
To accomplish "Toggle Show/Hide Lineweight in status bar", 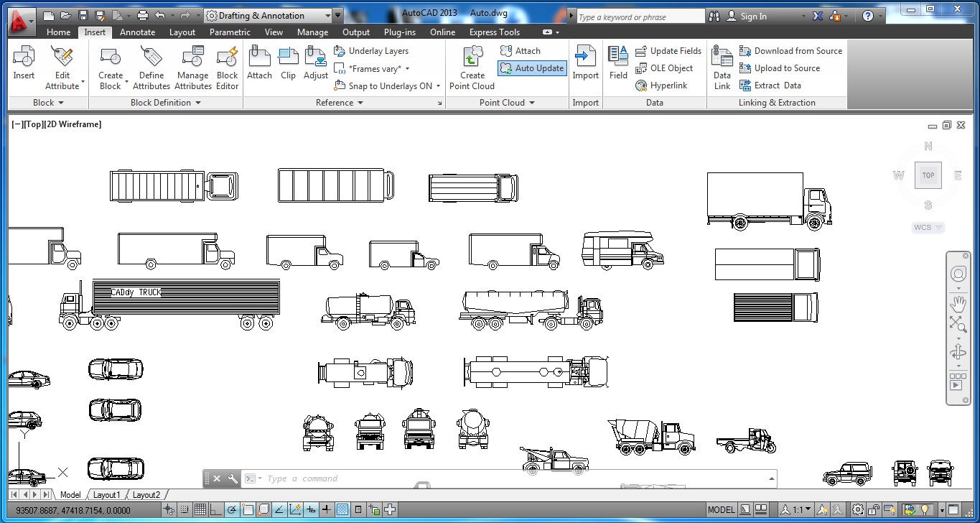I will tap(327, 510).
